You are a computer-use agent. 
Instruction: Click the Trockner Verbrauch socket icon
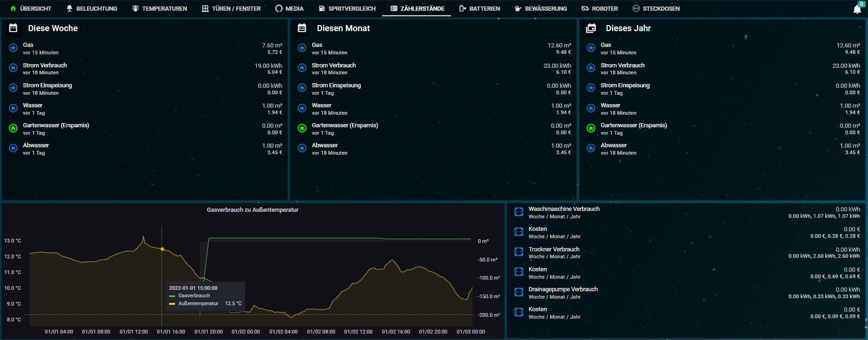[x=519, y=252]
